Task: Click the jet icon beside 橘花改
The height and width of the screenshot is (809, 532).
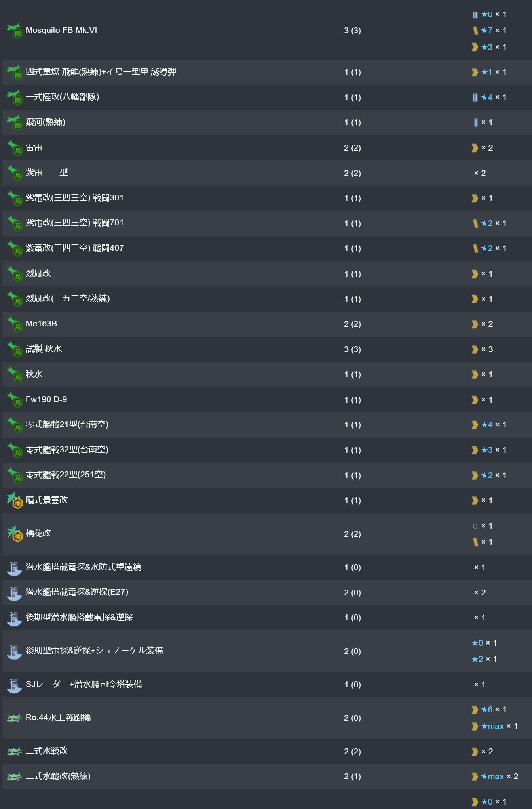Action: (x=15, y=534)
